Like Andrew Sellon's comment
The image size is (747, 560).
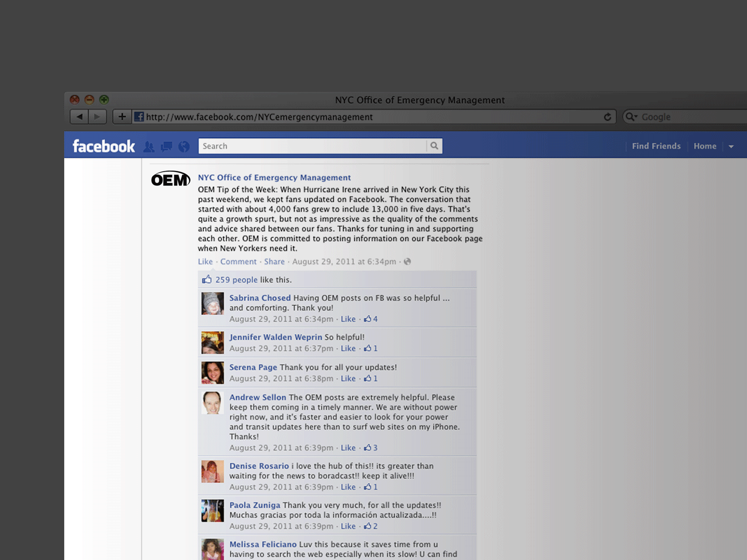point(348,448)
